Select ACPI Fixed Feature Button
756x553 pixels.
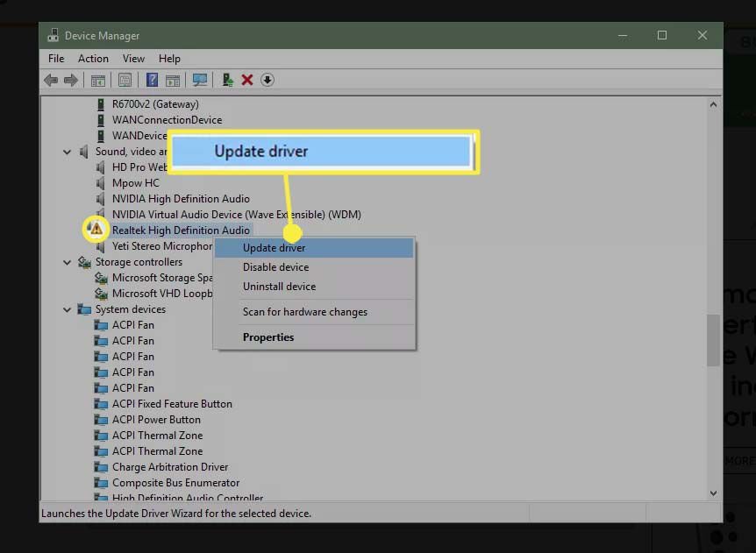(x=172, y=404)
